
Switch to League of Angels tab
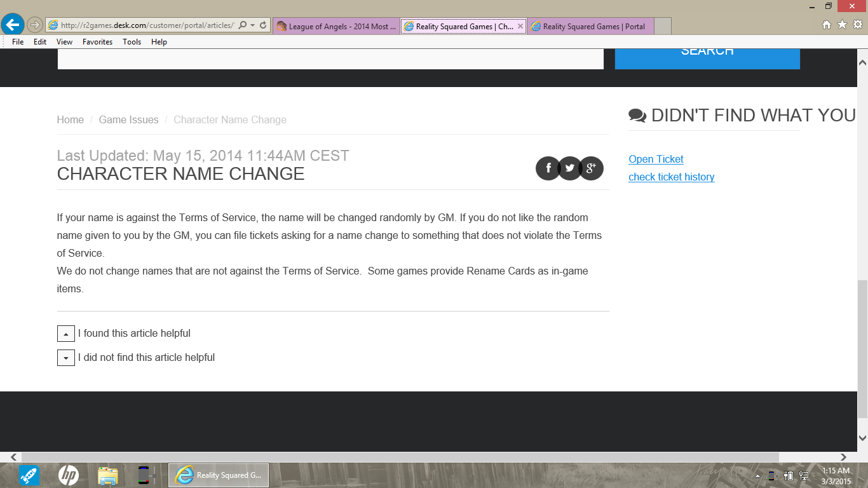(336, 26)
